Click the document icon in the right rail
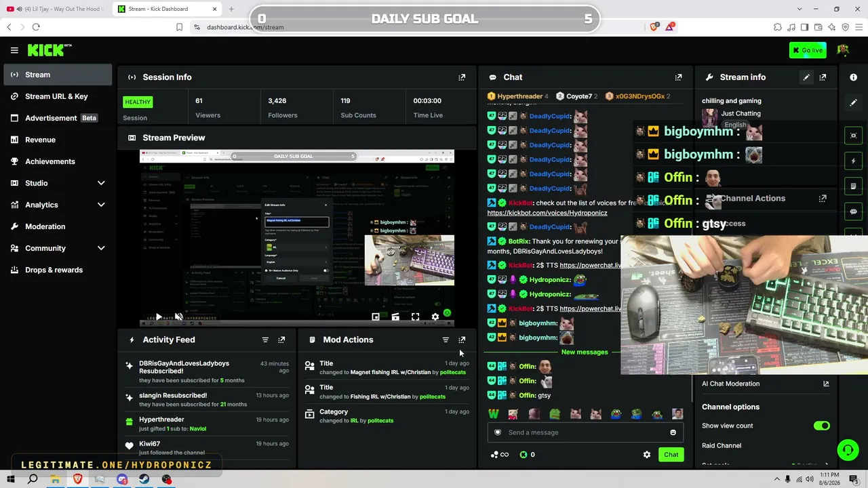The height and width of the screenshot is (488, 868). 853,186
